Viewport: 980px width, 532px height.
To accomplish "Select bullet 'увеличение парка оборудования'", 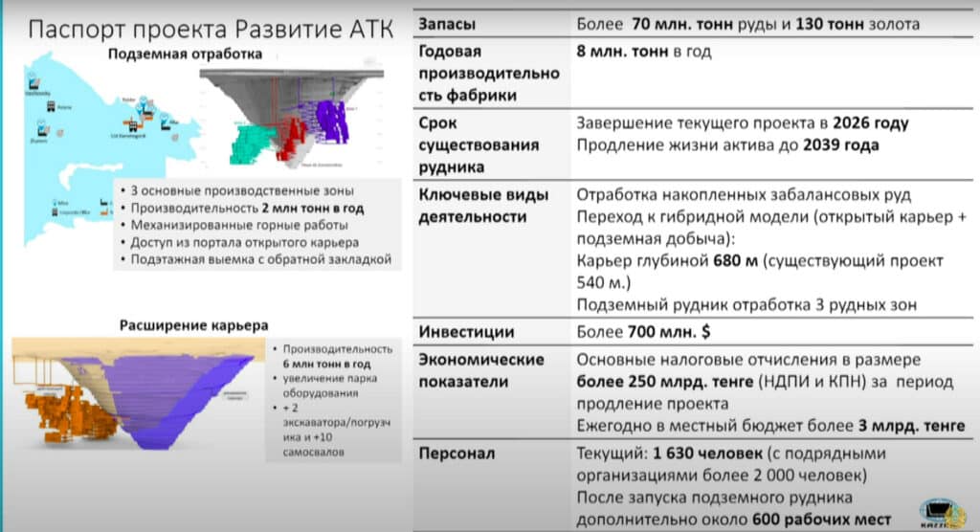I will (329, 386).
